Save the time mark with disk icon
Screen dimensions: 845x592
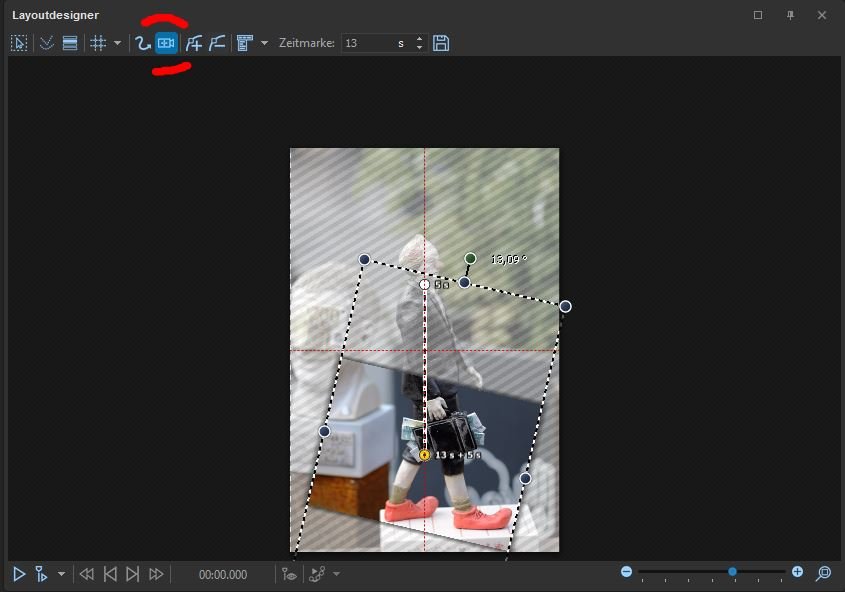pyautogui.click(x=441, y=43)
